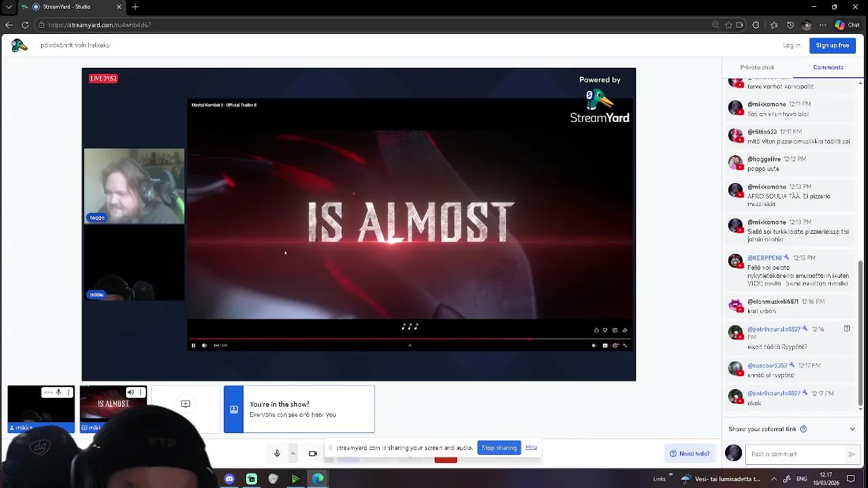Toggle video fullscreen icon

coord(625,346)
